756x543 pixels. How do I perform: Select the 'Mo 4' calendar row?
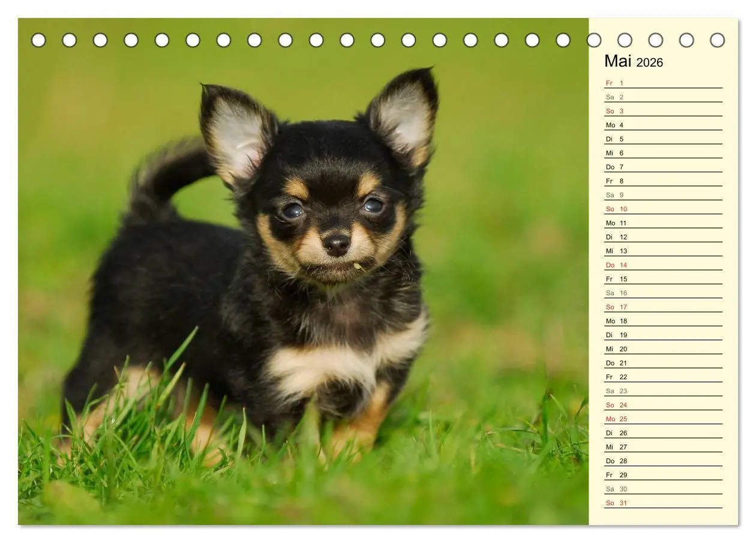coord(663,125)
